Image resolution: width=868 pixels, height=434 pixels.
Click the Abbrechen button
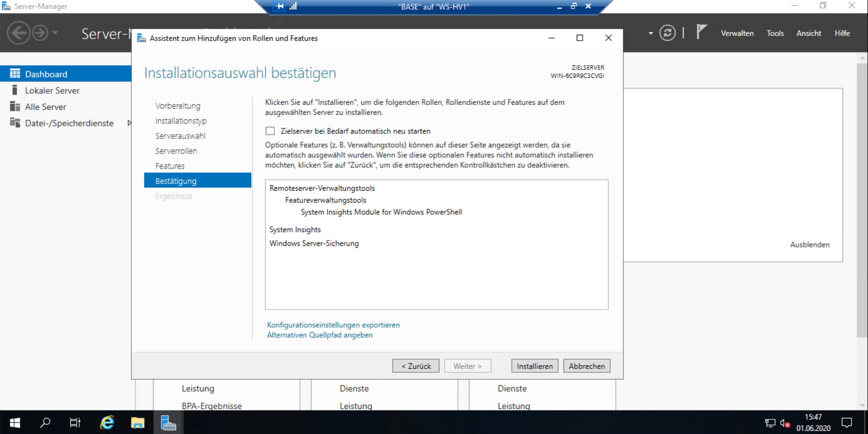(587, 366)
